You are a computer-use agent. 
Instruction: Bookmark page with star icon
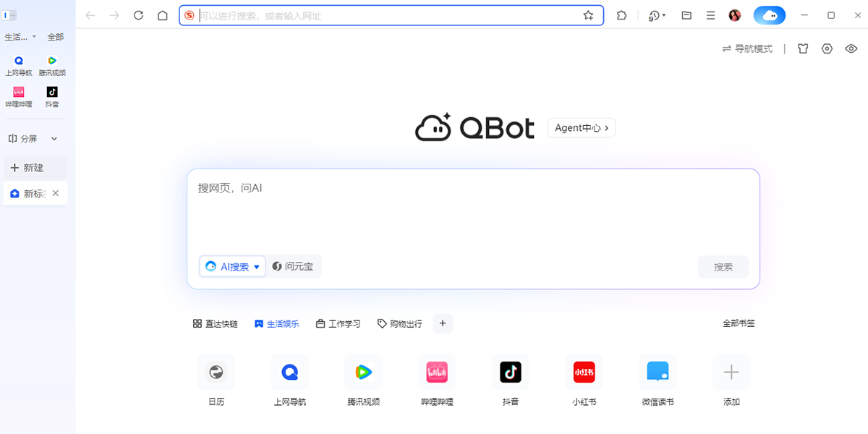click(x=589, y=15)
